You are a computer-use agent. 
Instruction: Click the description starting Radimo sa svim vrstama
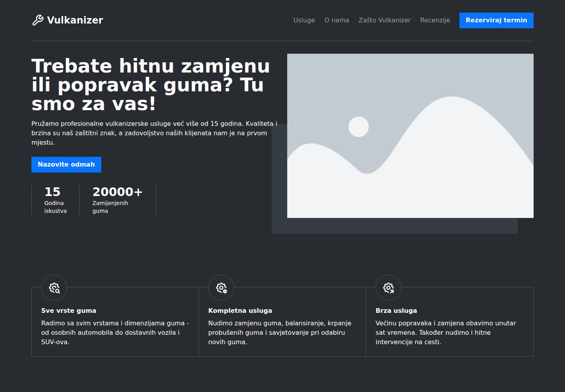coord(115,332)
